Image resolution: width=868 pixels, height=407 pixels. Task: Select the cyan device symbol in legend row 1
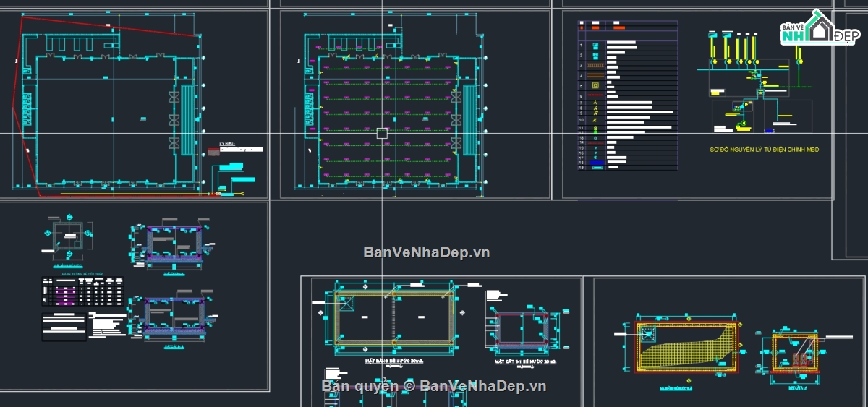point(595,45)
